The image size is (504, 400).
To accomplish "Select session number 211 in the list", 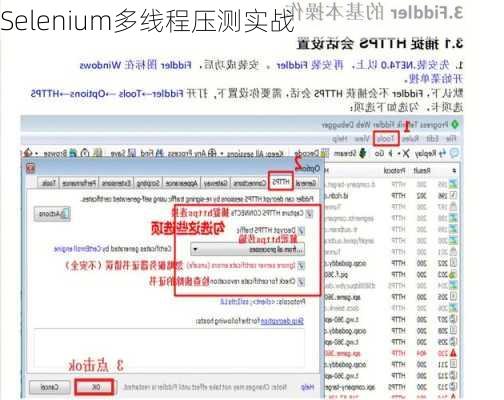I will pyautogui.click(x=392, y=364).
